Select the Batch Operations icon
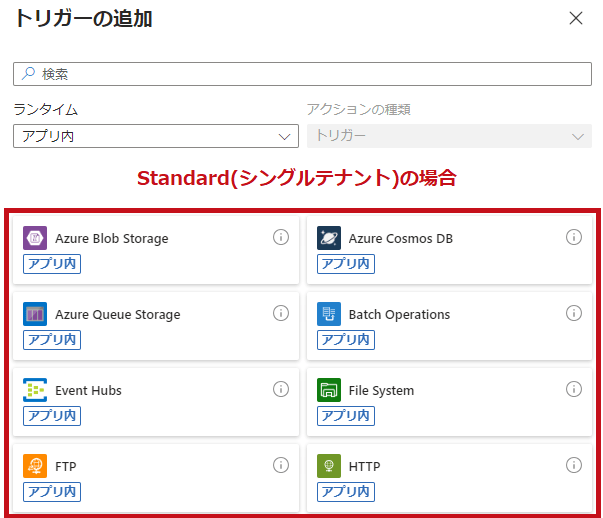The image size is (603, 518). 329,314
